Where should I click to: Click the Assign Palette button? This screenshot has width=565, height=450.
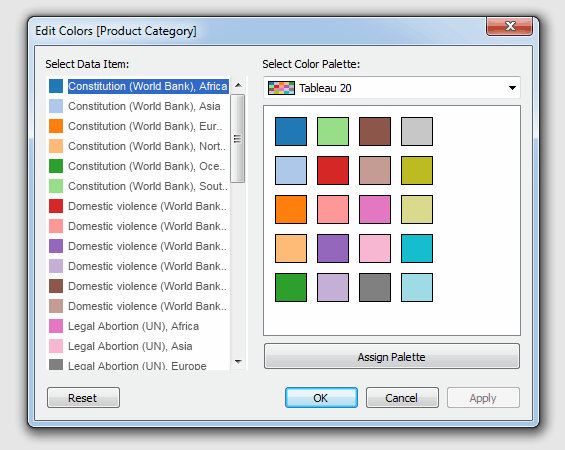pos(392,357)
